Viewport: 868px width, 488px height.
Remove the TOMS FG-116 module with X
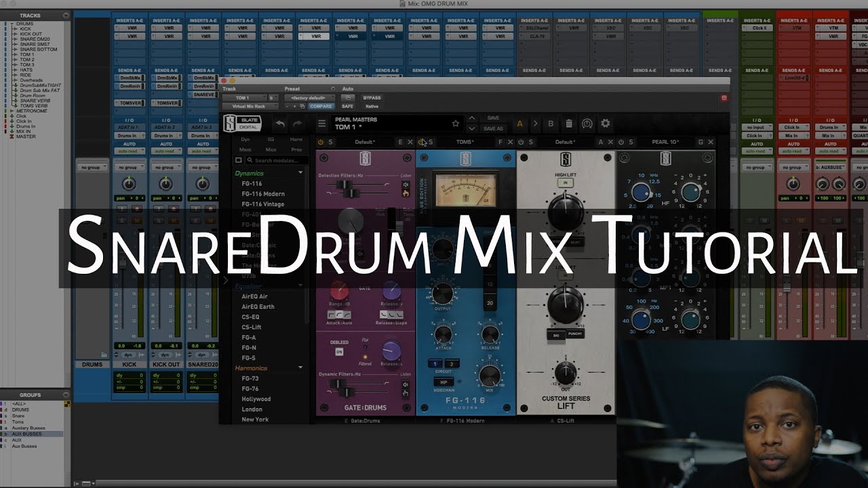point(509,142)
